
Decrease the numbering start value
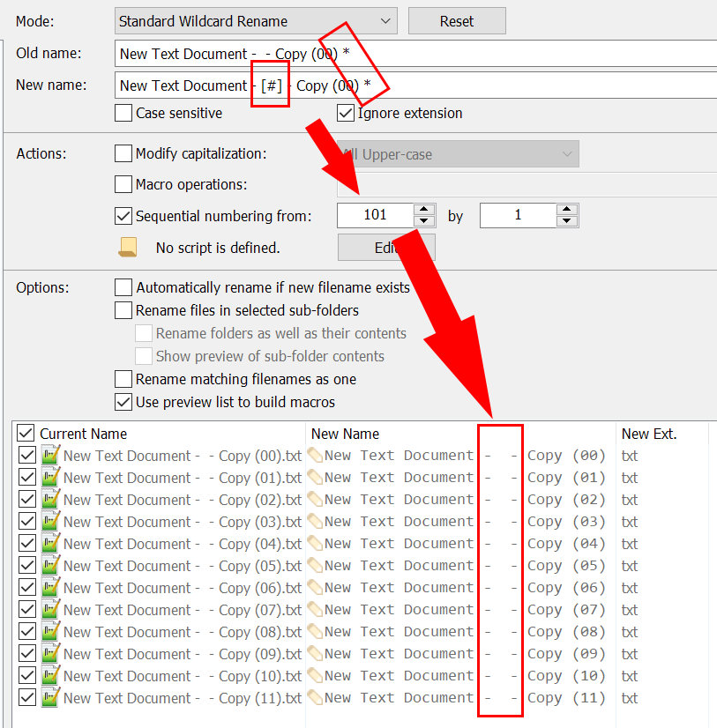coord(424,221)
